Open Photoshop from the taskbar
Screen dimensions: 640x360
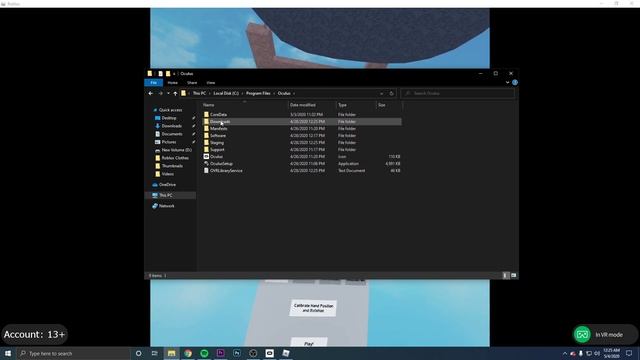pos(237,353)
